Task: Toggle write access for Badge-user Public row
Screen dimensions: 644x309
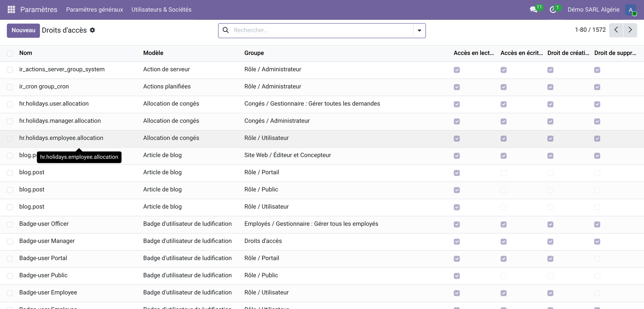Action: pyautogui.click(x=503, y=276)
